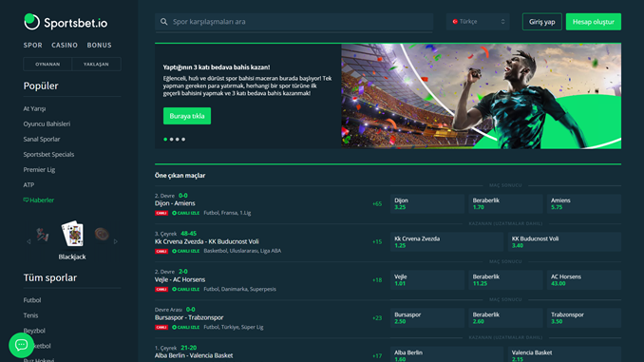This screenshot has width=644, height=362.
Task: Select the Blackjack cards icon
Action: point(72,234)
